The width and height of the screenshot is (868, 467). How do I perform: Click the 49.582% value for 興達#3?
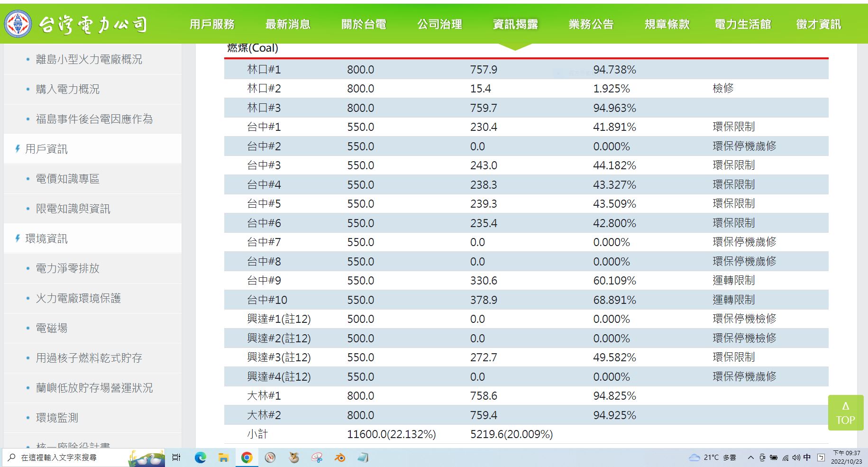coord(614,357)
